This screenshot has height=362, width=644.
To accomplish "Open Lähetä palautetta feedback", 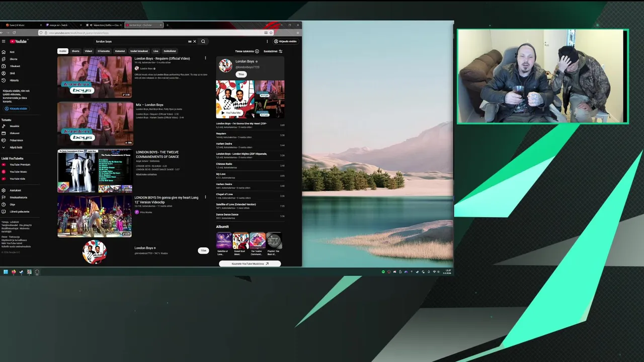I will pos(19,211).
